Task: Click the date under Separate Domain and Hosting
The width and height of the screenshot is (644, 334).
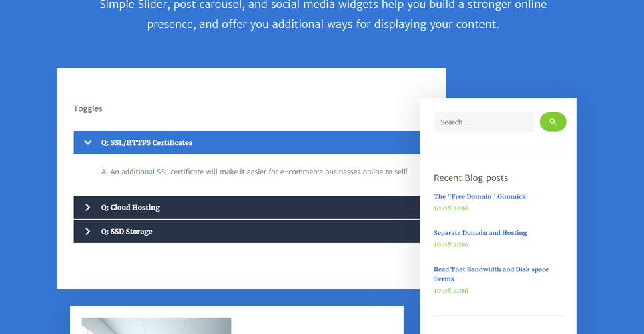Action: tap(451, 244)
